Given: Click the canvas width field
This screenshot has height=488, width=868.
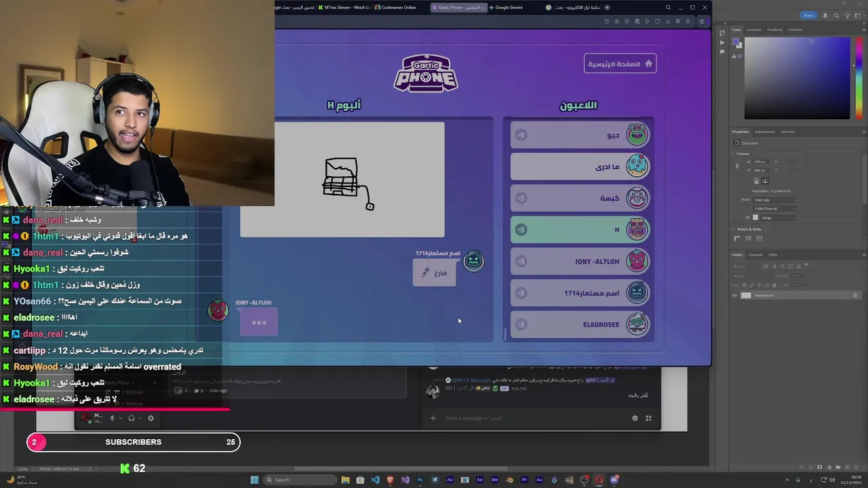Looking at the screenshot, I should coord(761,162).
